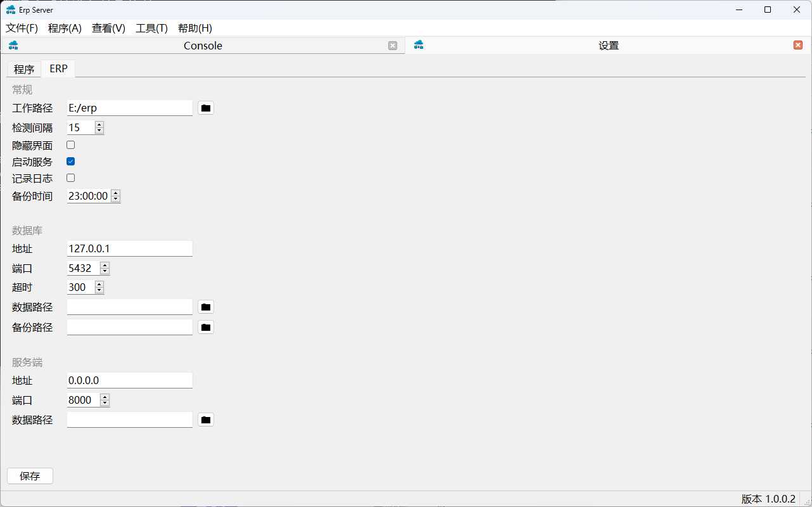Screen dimensions: 812x507
Task: Click the cloud icon on Console tab
Action: (13, 45)
